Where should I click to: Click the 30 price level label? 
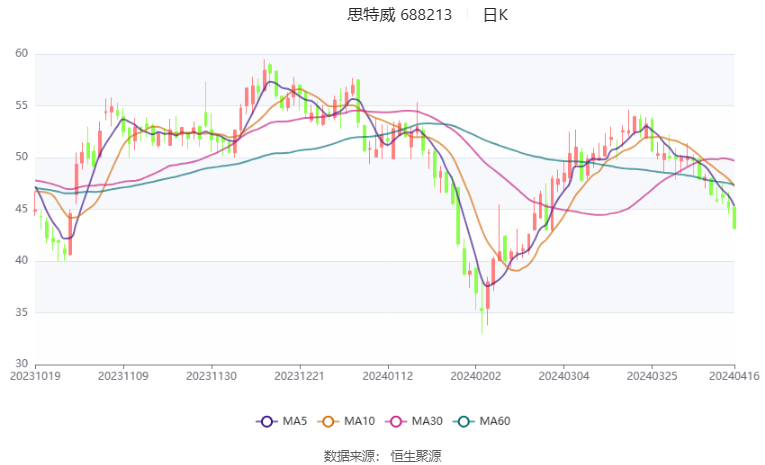coord(21,364)
